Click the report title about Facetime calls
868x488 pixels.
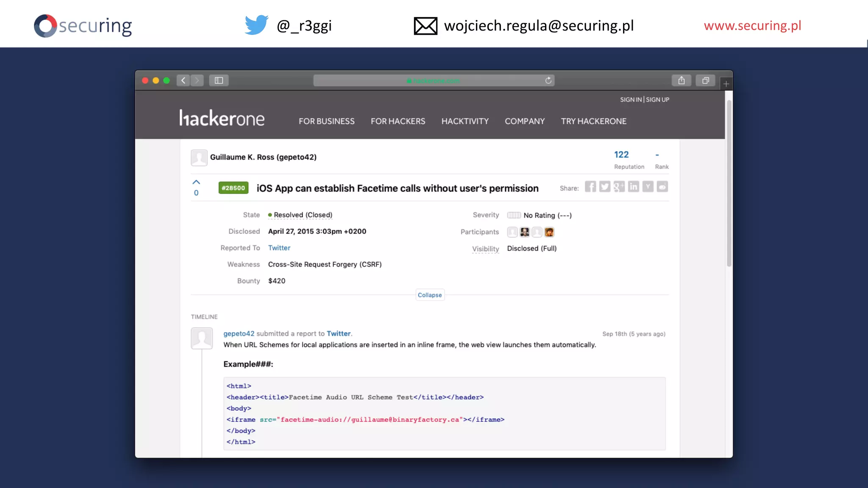(398, 188)
